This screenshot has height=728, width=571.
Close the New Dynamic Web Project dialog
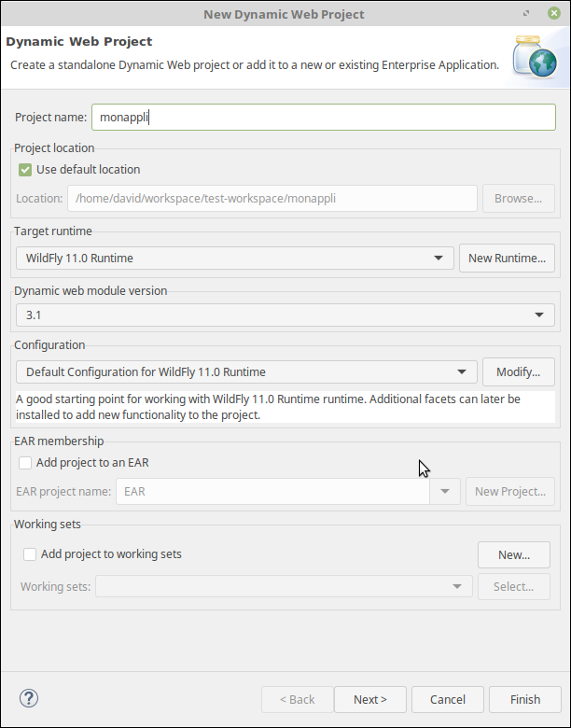coord(554,13)
